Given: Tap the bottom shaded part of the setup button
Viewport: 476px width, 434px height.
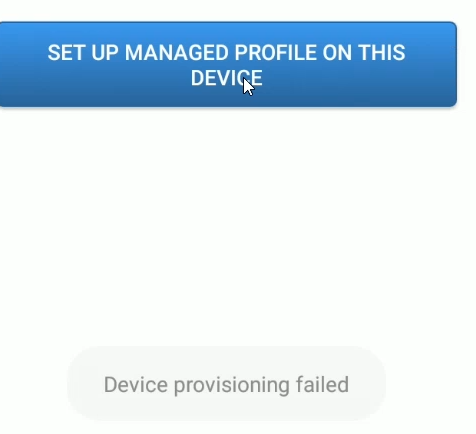Looking at the screenshot, I should tap(228, 98).
